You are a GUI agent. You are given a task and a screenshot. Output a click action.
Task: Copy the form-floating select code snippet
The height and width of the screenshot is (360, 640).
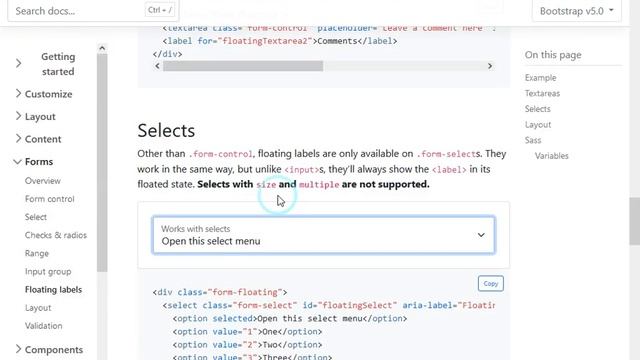click(491, 283)
